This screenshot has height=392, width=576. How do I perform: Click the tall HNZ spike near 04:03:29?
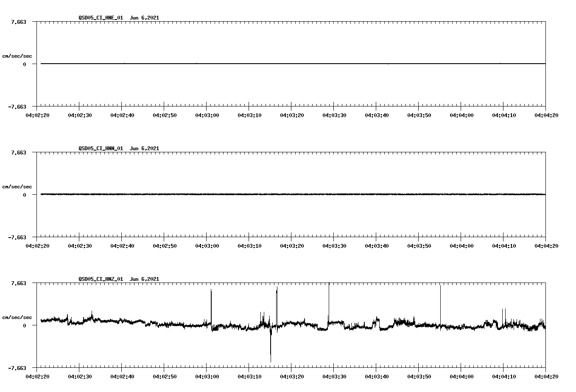(329, 303)
